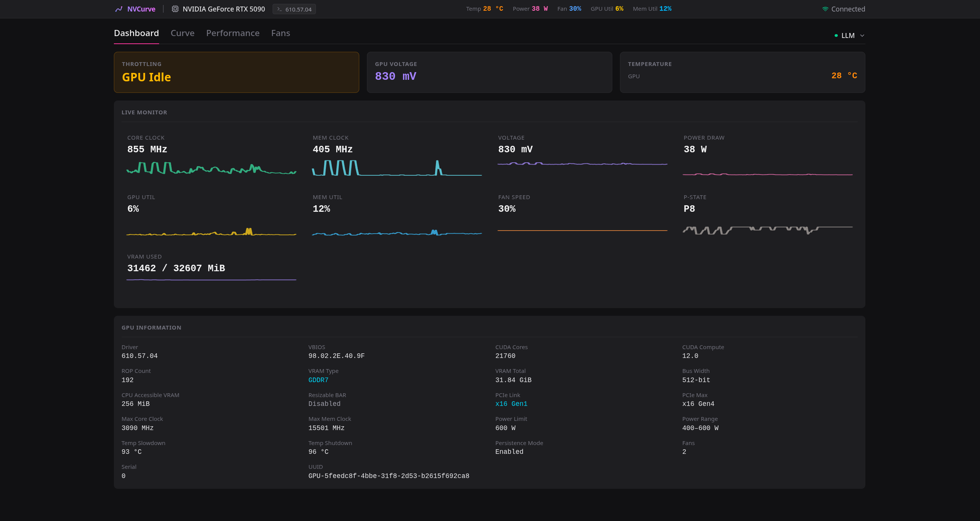Click the 15501 MHz max mem clock value

(x=327, y=428)
